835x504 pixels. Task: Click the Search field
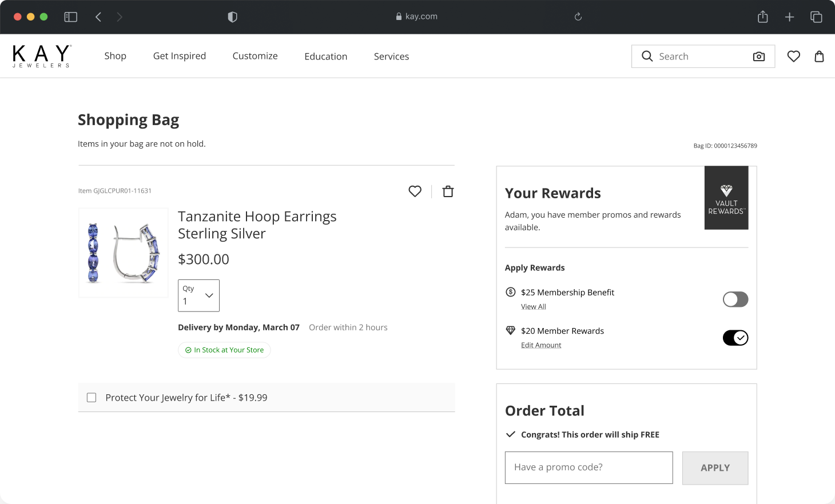[x=703, y=57]
